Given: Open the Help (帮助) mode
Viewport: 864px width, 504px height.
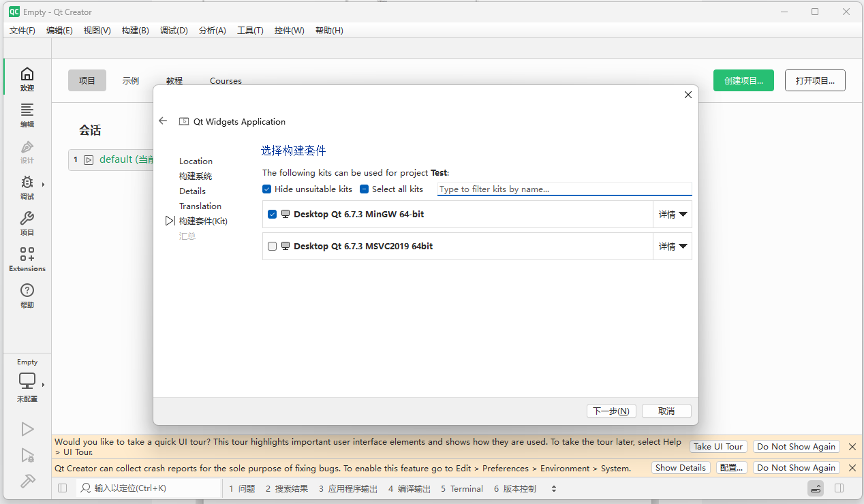Looking at the screenshot, I should [27, 296].
